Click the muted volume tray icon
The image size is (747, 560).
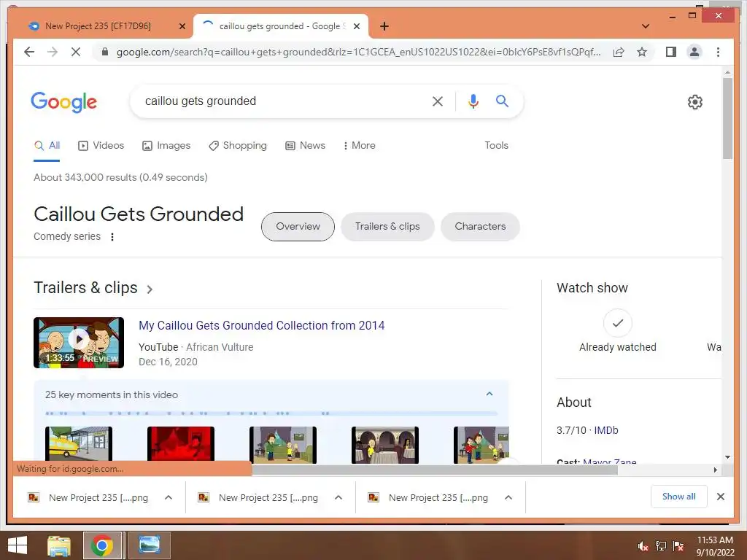643,546
